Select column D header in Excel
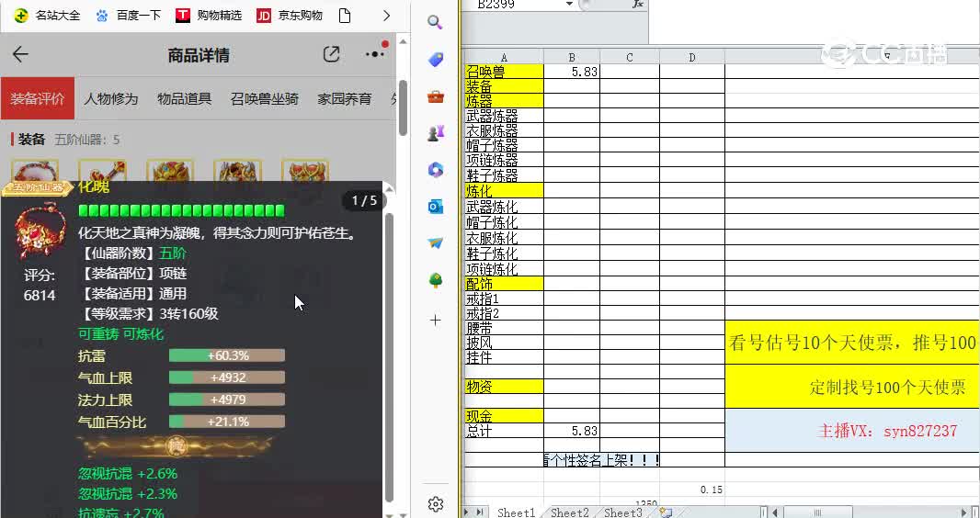 click(692, 57)
